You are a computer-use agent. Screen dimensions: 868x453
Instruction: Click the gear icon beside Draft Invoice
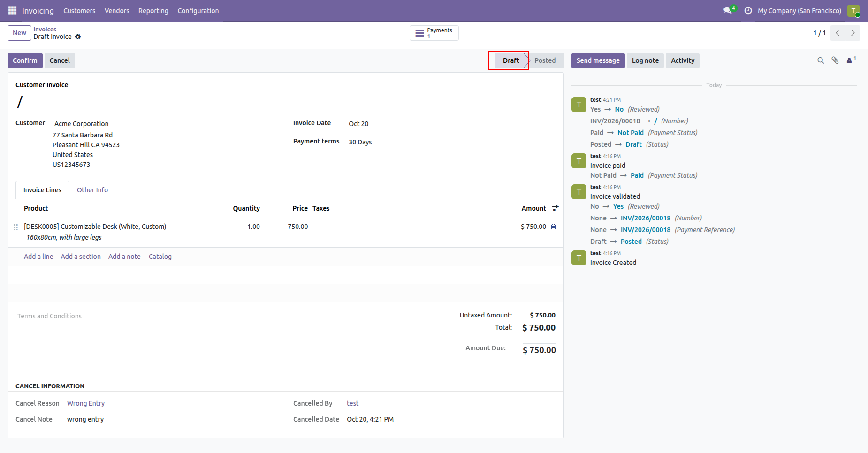(x=78, y=37)
